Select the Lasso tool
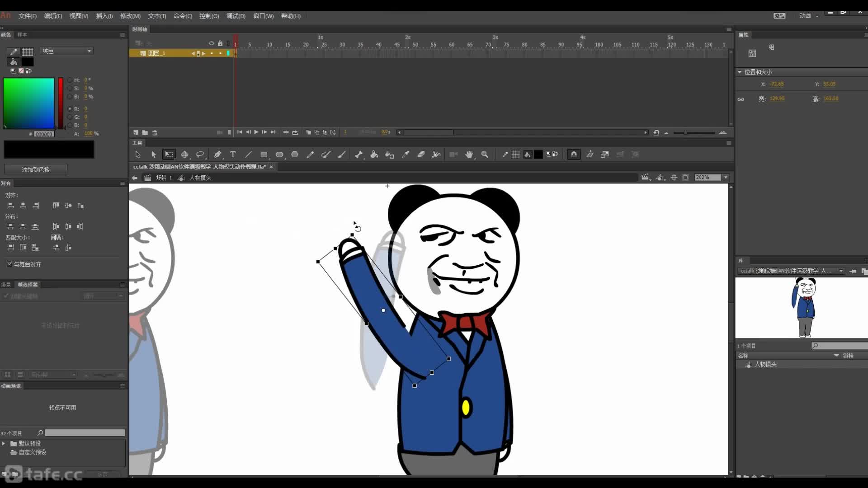The image size is (868, 488). pyautogui.click(x=200, y=155)
